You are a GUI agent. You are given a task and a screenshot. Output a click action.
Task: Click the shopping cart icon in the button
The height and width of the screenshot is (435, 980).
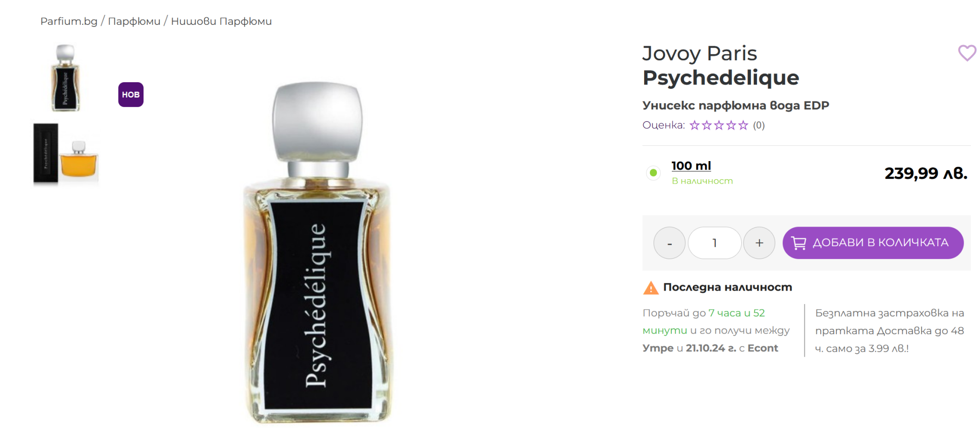coord(799,243)
